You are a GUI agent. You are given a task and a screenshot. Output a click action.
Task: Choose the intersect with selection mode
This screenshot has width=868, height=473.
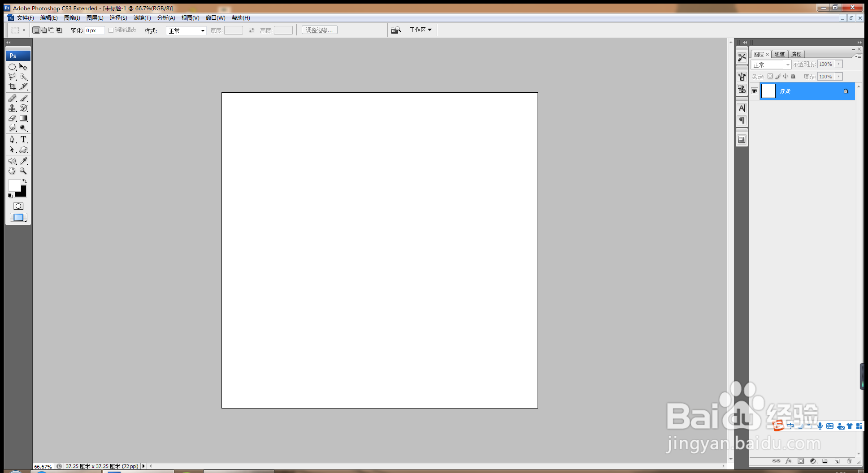click(59, 30)
